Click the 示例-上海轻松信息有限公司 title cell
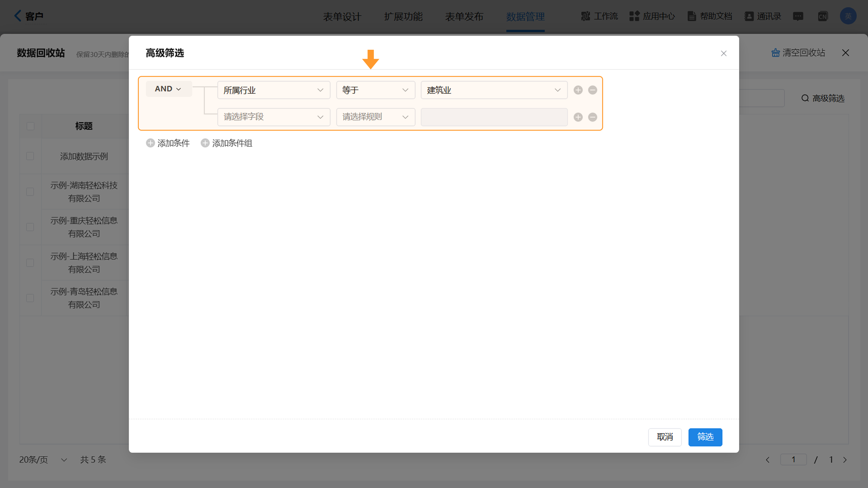Image resolution: width=868 pixels, height=488 pixels. pyautogui.click(x=84, y=263)
